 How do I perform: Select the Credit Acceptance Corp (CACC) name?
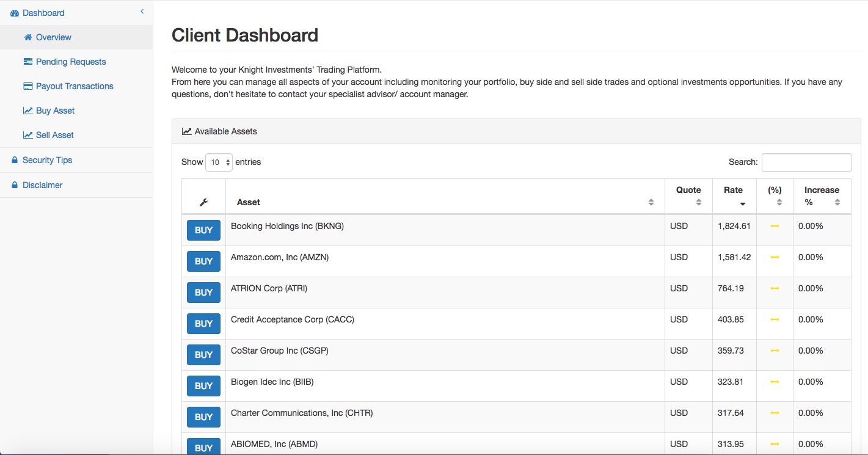[x=293, y=319]
